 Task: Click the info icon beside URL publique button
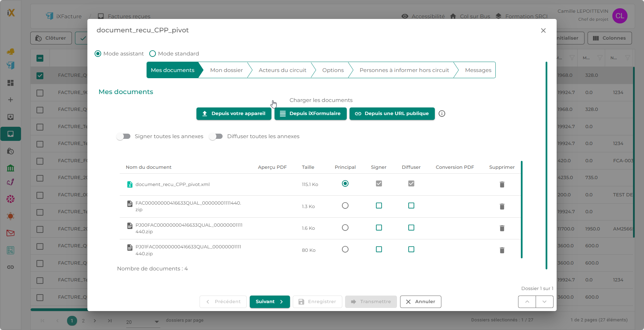coord(442,114)
